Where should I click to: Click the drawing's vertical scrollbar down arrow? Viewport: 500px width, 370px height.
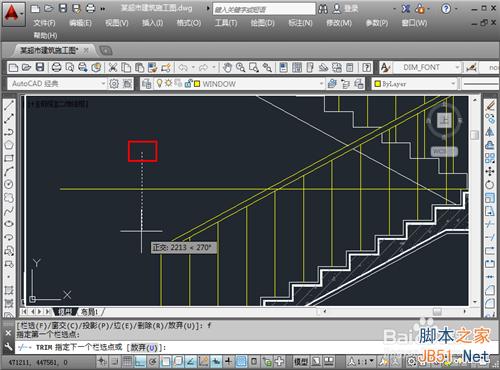coord(475,302)
